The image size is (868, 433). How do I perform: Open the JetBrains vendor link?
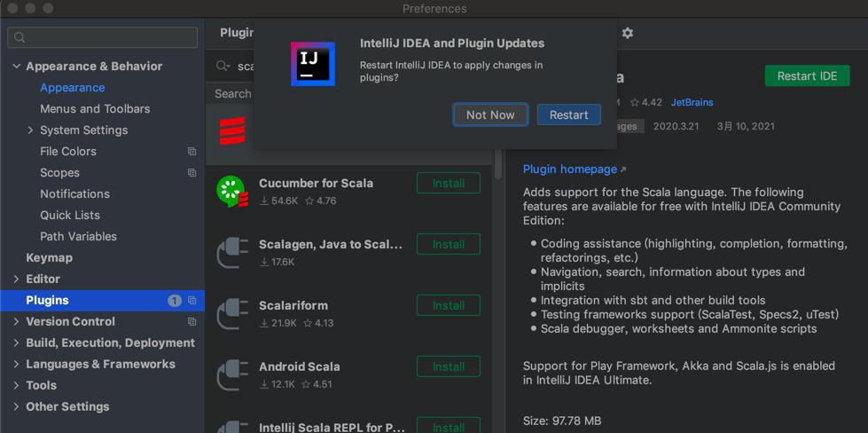pos(692,102)
